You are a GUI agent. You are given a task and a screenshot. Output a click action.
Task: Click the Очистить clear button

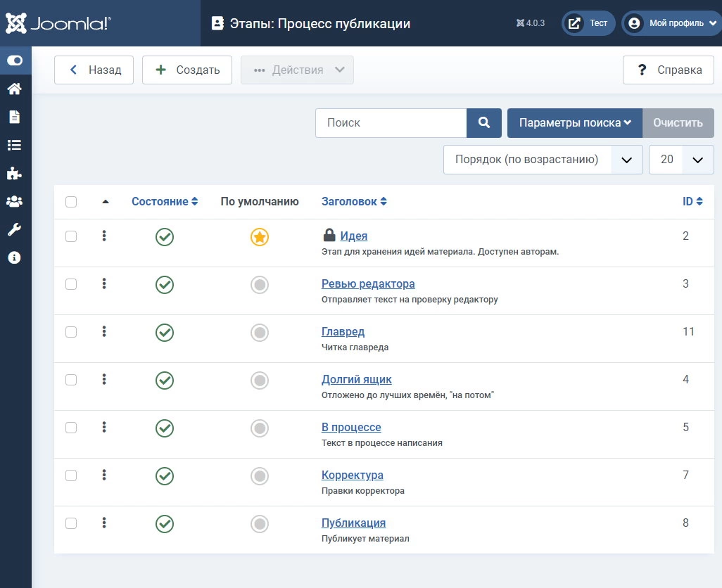click(x=678, y=123)
